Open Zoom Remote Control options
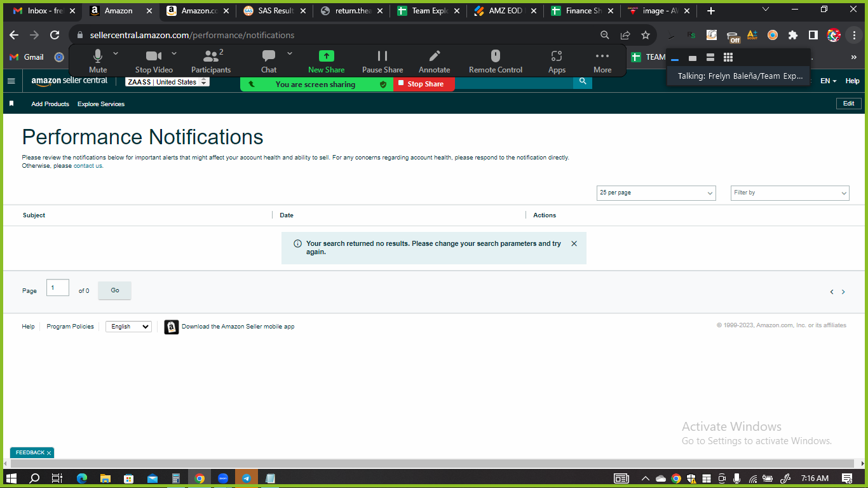 pos(496,62)
